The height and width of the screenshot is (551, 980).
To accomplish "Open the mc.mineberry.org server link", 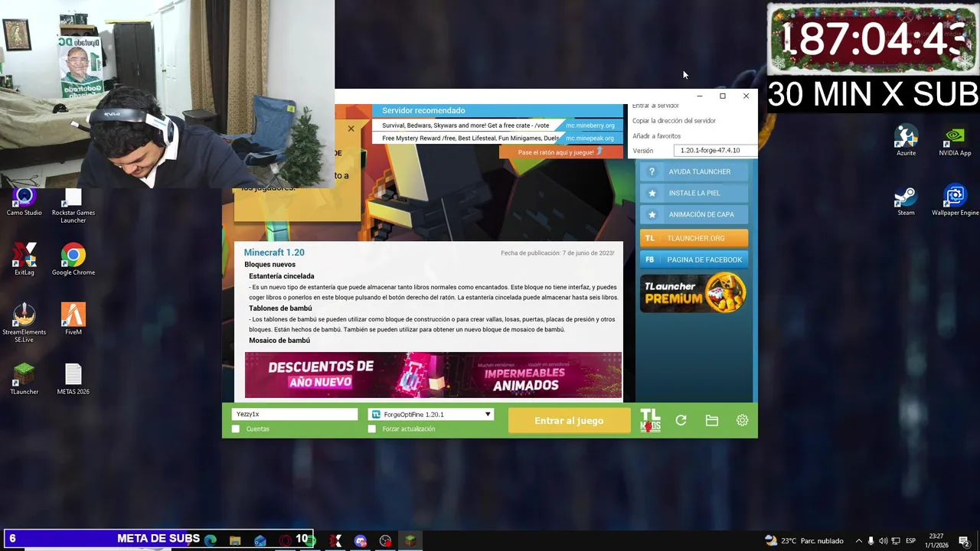I will click(x=590, y=126).
